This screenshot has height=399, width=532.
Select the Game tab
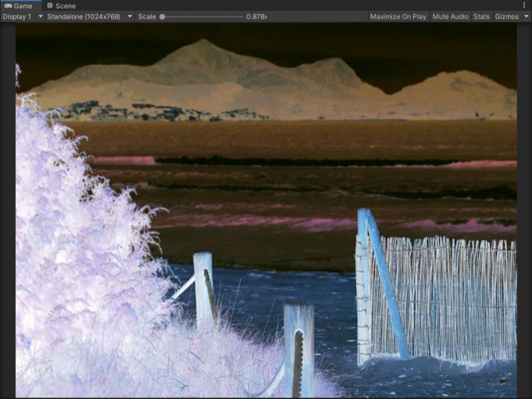(x=19, y=6)
